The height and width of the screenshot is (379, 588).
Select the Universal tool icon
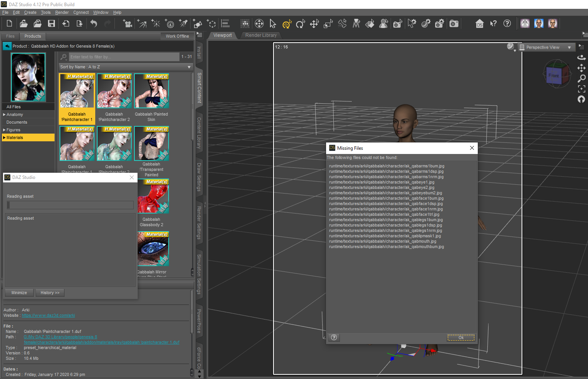(287, 24)
